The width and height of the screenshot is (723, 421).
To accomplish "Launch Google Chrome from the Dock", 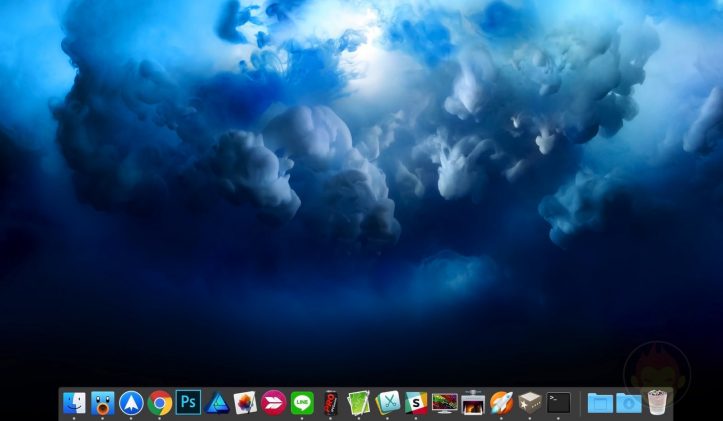I will 160,403.
